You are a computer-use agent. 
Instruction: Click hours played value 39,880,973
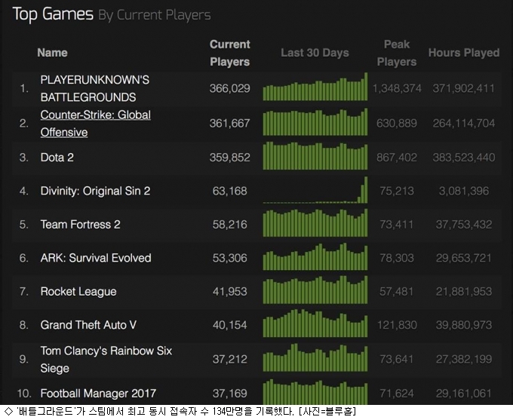464,325
